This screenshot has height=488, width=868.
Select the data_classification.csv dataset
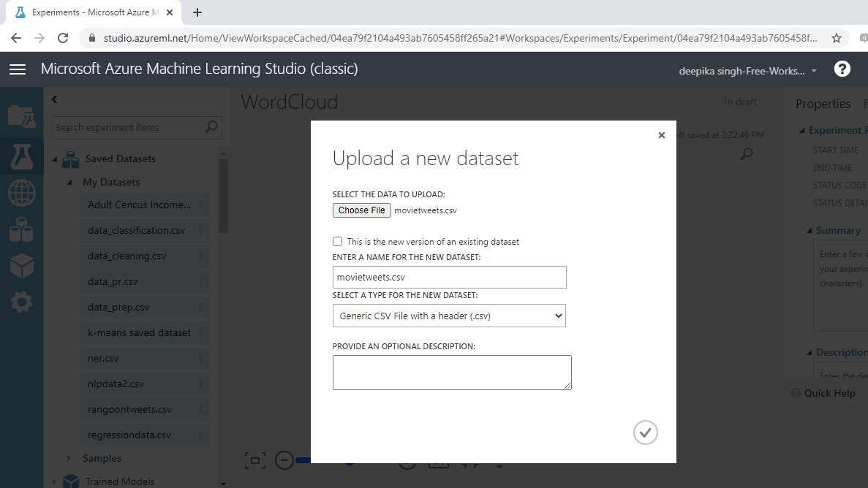point(145,230)
